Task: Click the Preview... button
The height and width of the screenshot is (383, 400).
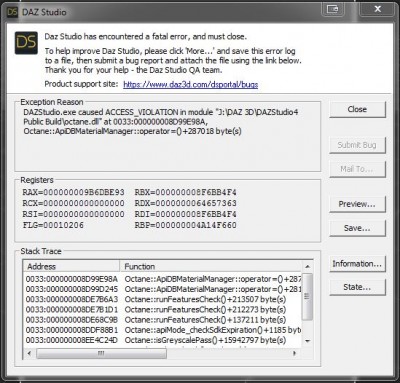Action: point(357,204)
